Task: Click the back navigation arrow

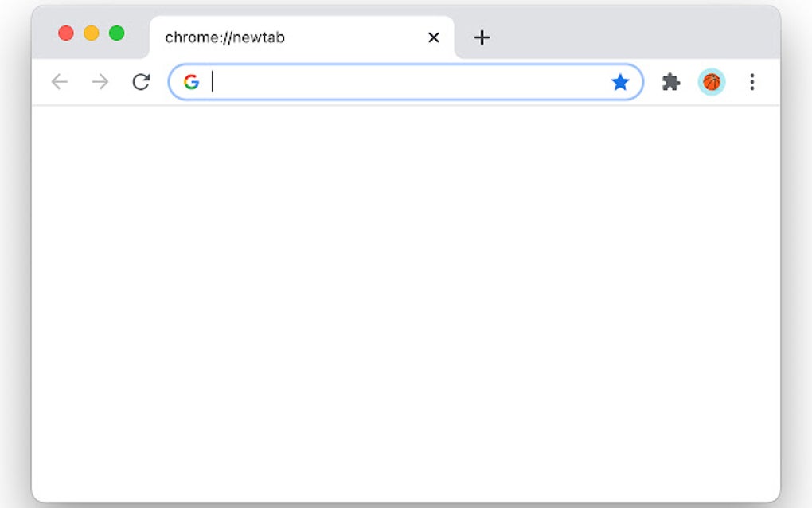Action: [x=60, y=81]
